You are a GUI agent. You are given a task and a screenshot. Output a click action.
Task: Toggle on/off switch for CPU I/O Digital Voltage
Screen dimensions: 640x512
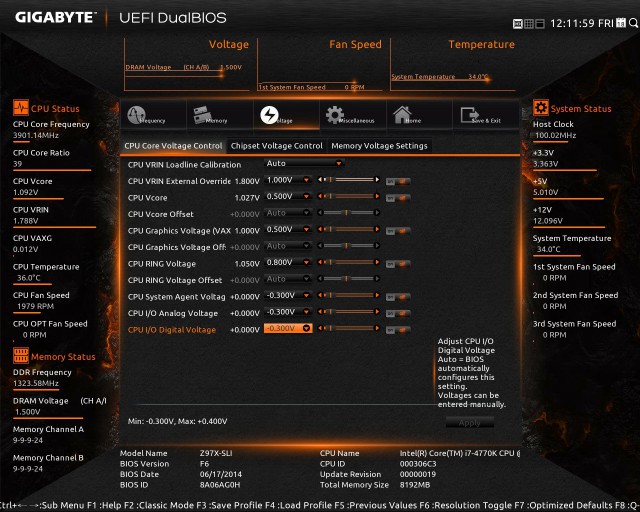point(398,330)
